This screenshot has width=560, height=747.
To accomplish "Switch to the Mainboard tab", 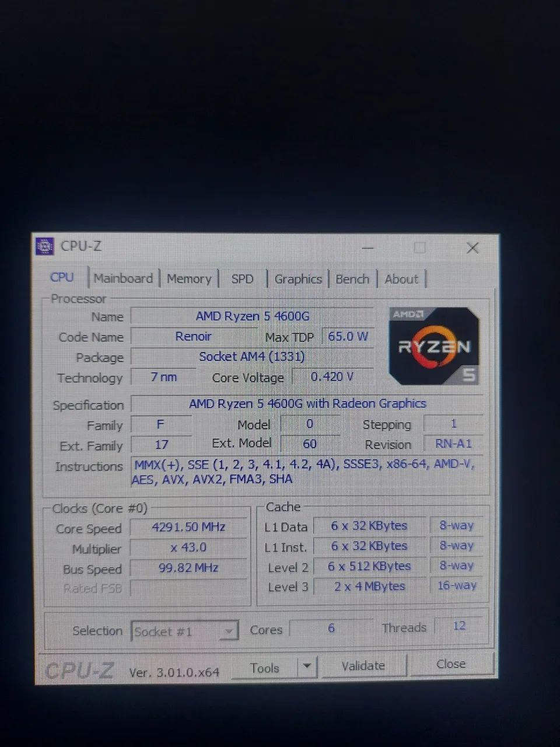I will 123,278.
